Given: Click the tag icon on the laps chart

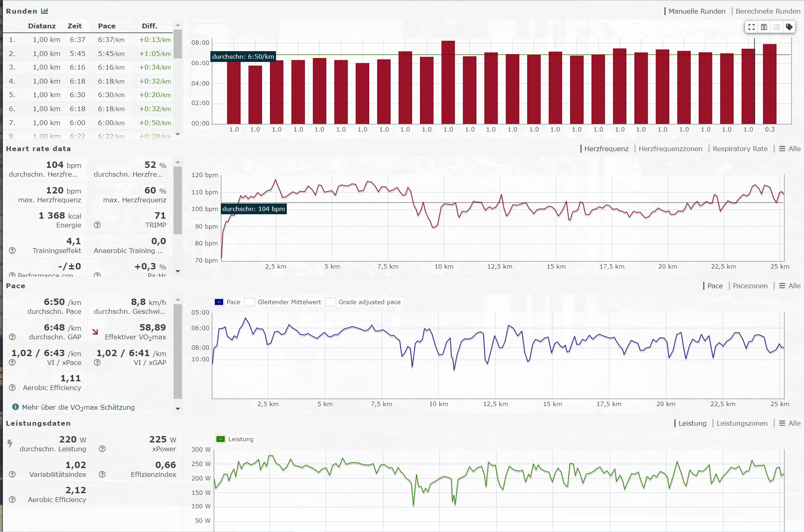Looking at the screenshot, I should (789, 27).
